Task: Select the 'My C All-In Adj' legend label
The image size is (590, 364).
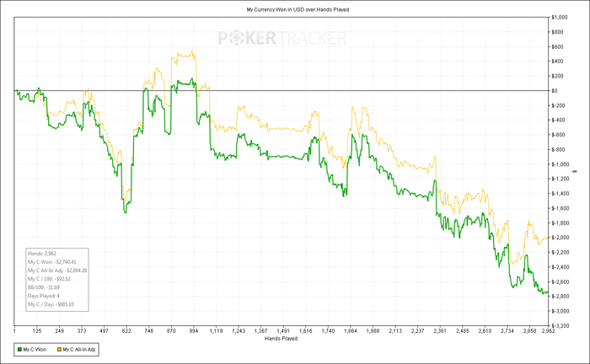Action: (x=79, y=350)
